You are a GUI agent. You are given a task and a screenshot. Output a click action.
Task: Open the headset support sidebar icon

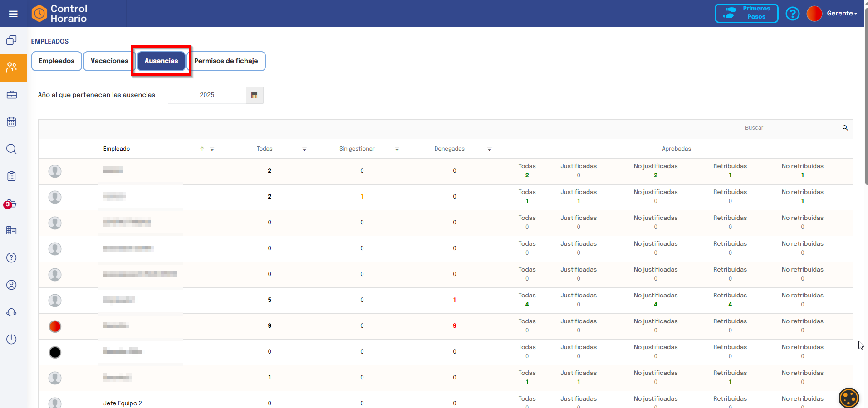(12, 312)
